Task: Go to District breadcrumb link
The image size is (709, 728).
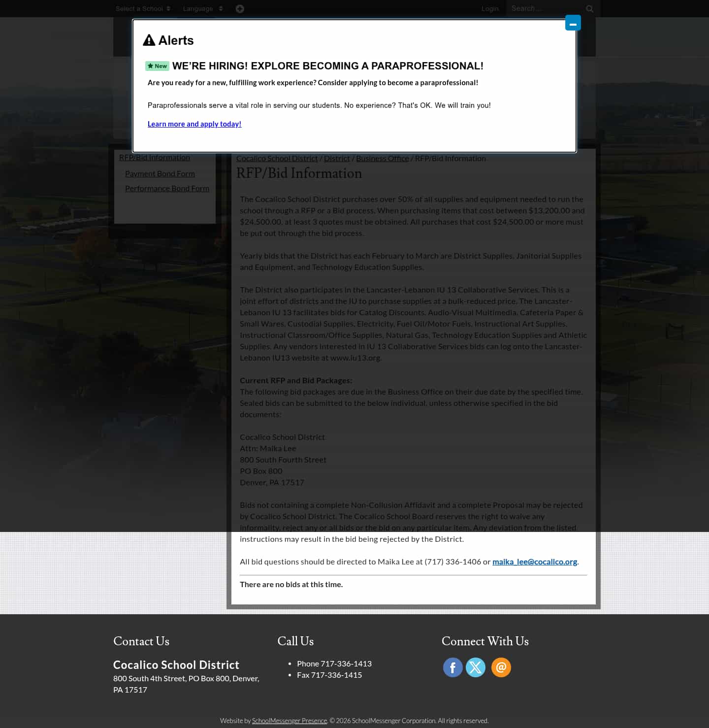Action: (337, 159)
